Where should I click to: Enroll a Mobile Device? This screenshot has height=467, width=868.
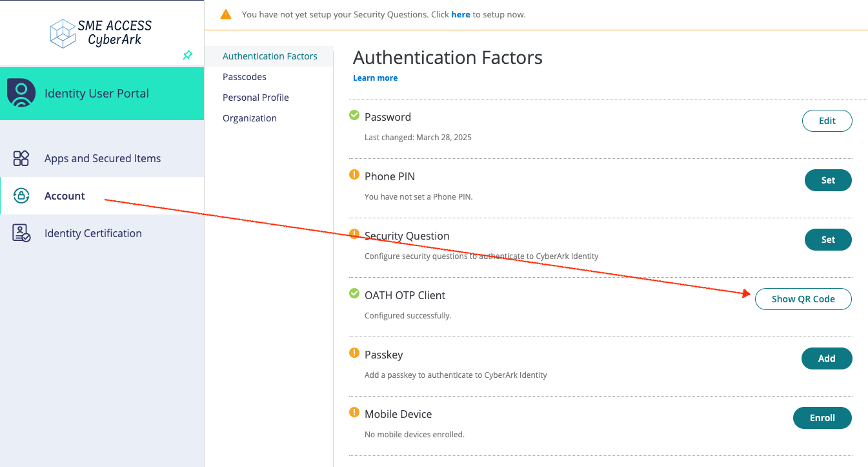pos(822,418)
